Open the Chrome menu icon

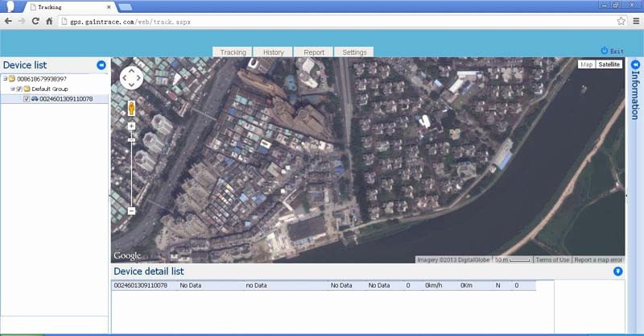point(634,21)
